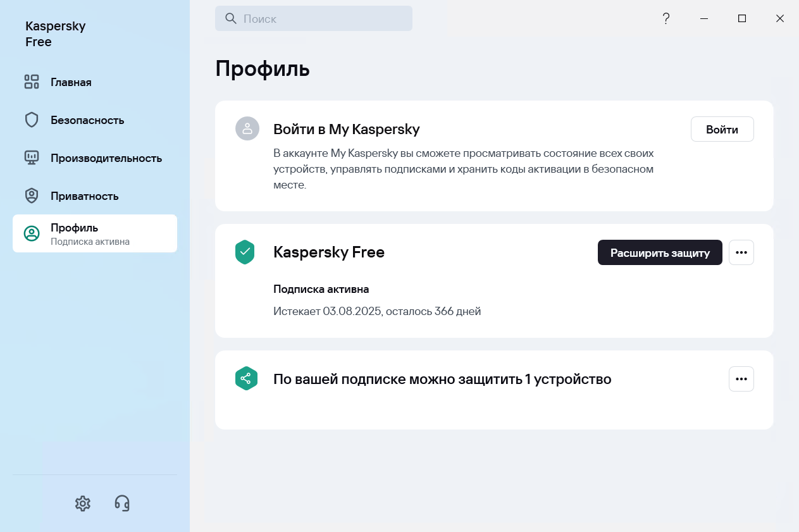Minimize the Kaspersky window
The width and height of the screenshot is (799, 532).
[704, 19]
